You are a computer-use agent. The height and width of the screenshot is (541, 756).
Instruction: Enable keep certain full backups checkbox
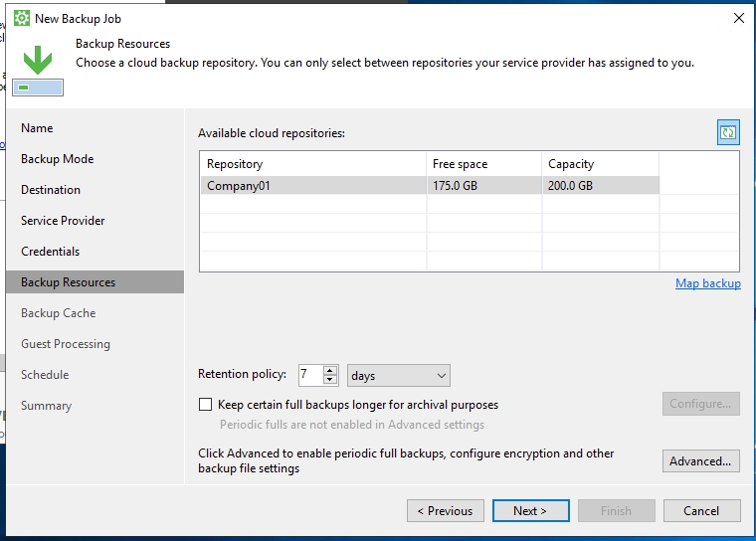[206, 405]
